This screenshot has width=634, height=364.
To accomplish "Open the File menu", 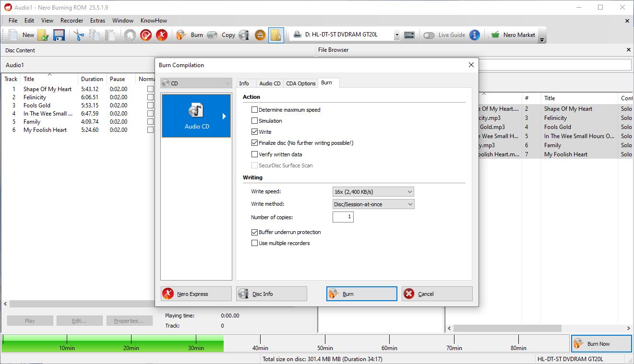I will pos(13,21).
